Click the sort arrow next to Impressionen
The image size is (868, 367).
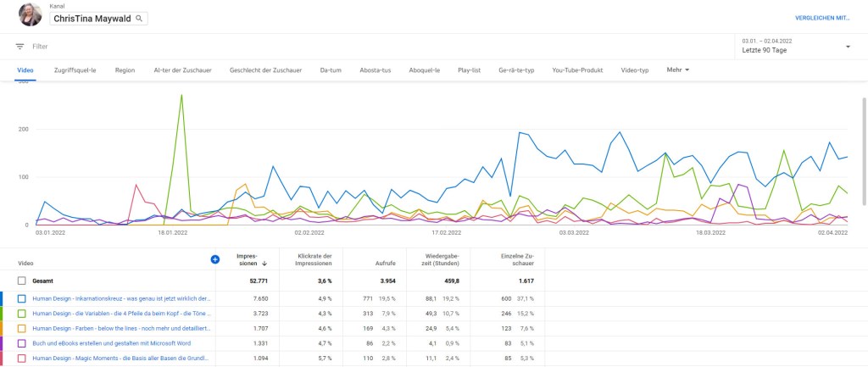click(264, 264)
